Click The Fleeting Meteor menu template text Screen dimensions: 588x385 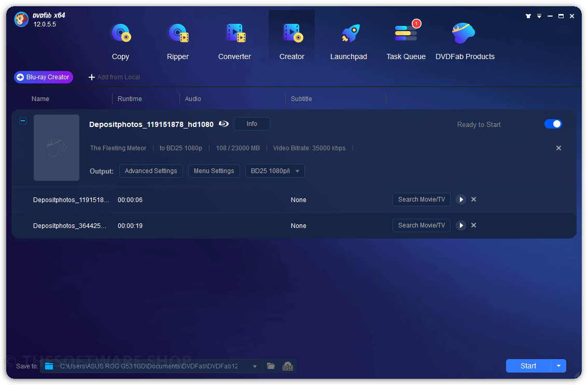118,148
